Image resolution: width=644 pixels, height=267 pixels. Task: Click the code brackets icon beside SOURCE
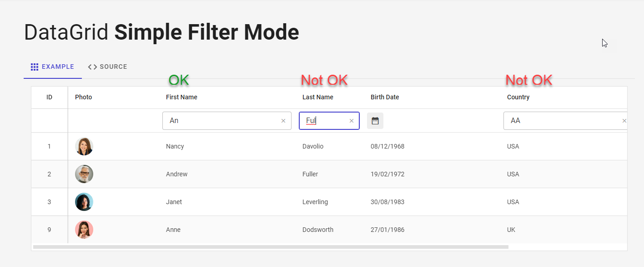click(x=92, y=67)
